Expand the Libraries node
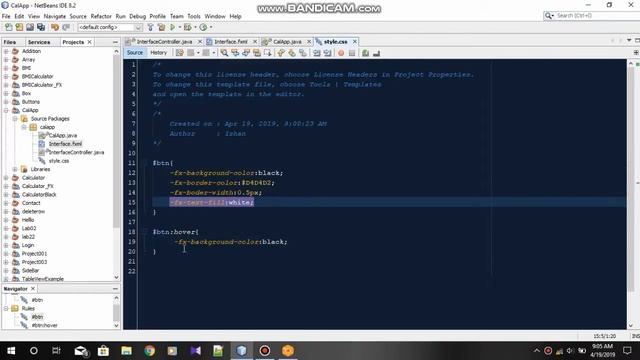The height and width of the screenshot is (360, 640). click(x=15, y=169)
